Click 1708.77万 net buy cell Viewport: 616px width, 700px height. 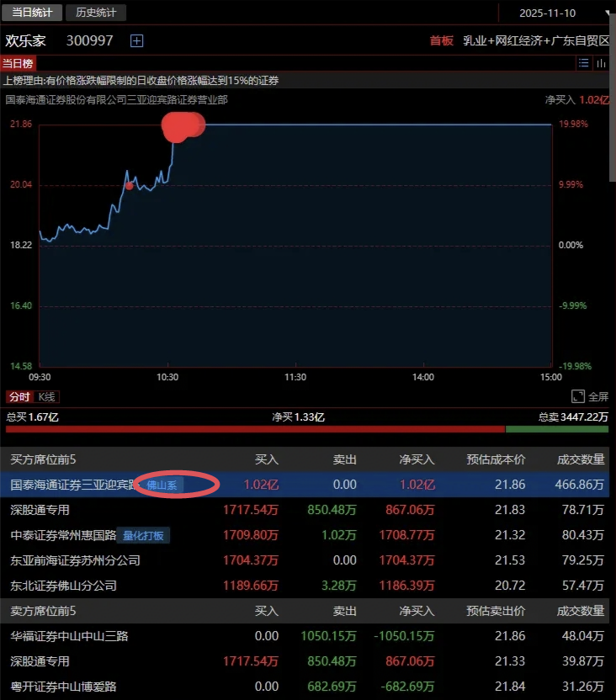click(406, 535)
